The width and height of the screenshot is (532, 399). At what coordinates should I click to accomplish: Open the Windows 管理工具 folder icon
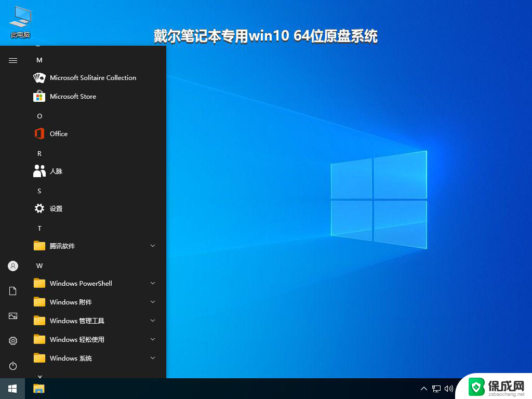[39, 320]
